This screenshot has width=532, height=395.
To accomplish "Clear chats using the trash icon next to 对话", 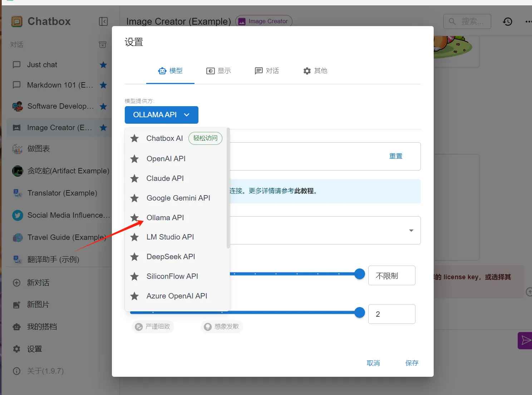I will [x=103, y=44].
